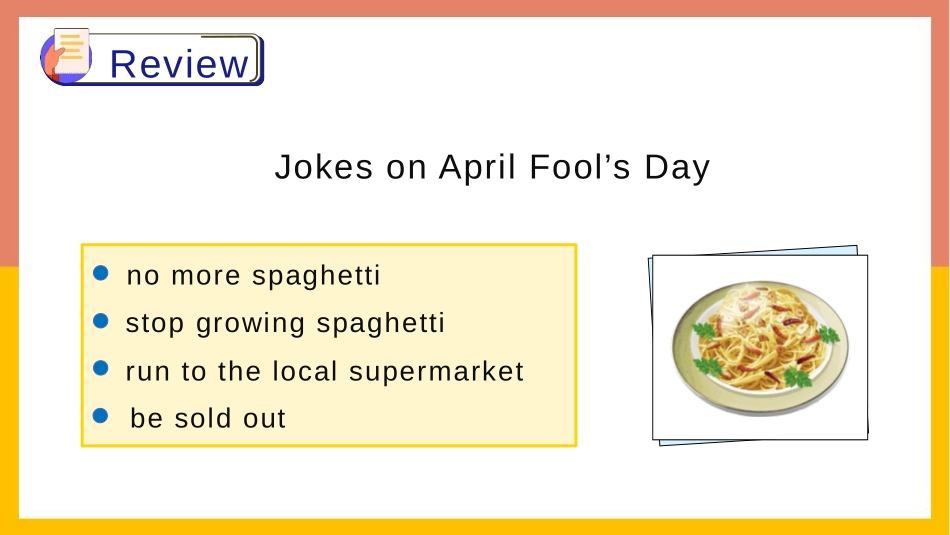
Task: Select the "no more spaghetti" text line
Action: 253,276
